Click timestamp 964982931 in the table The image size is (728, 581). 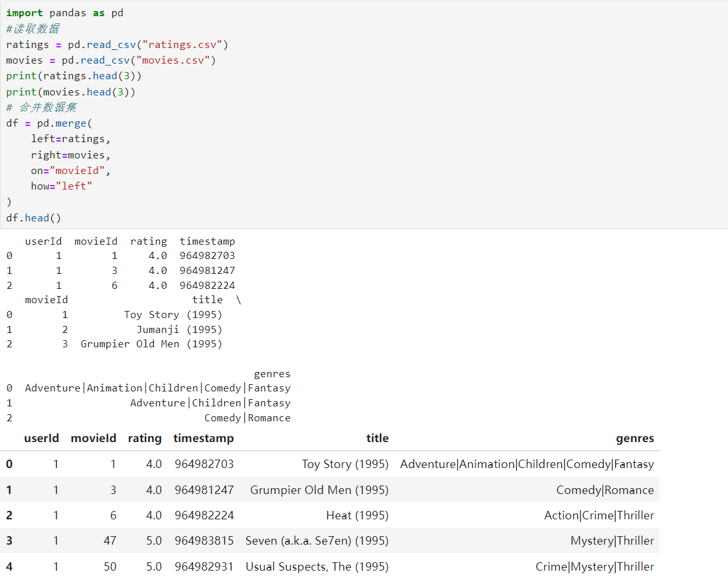pos(205,567)
